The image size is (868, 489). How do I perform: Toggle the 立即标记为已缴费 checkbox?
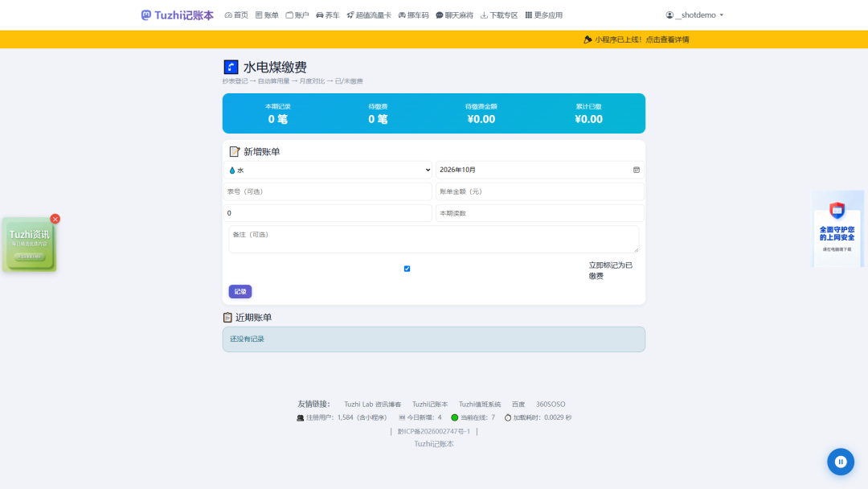407,269
